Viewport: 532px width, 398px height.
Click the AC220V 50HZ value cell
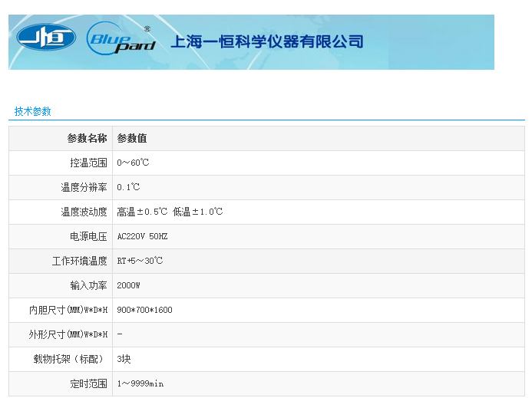tap(142, 237)
